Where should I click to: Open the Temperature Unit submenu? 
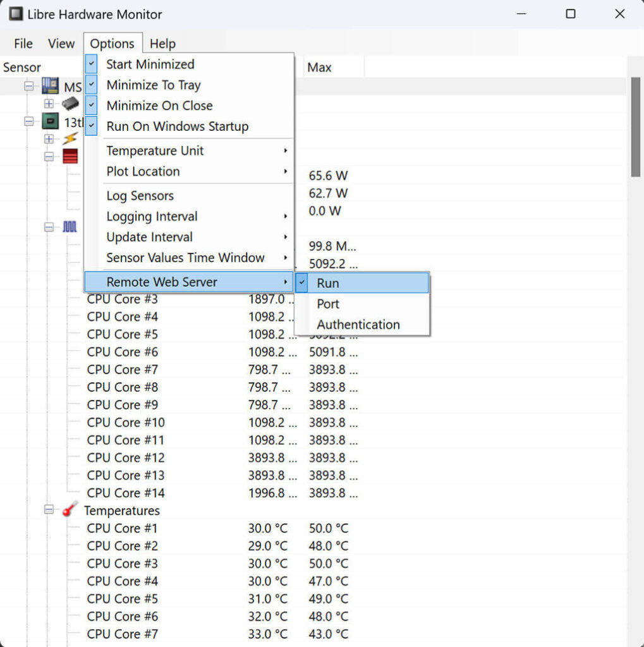click(156, 150)
